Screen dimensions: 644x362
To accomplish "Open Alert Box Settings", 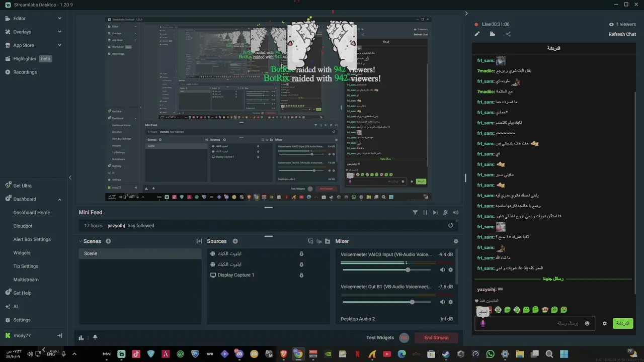I will 32,239.
